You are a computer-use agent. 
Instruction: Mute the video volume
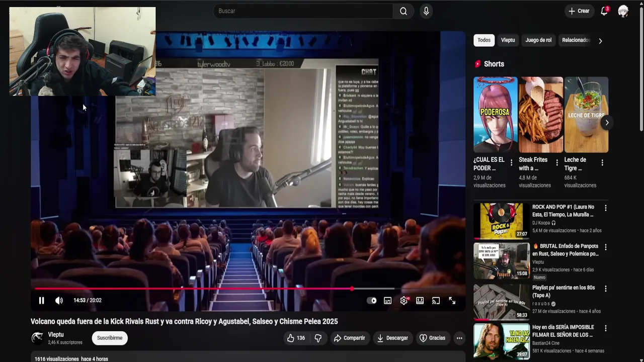tap(59, 301)
